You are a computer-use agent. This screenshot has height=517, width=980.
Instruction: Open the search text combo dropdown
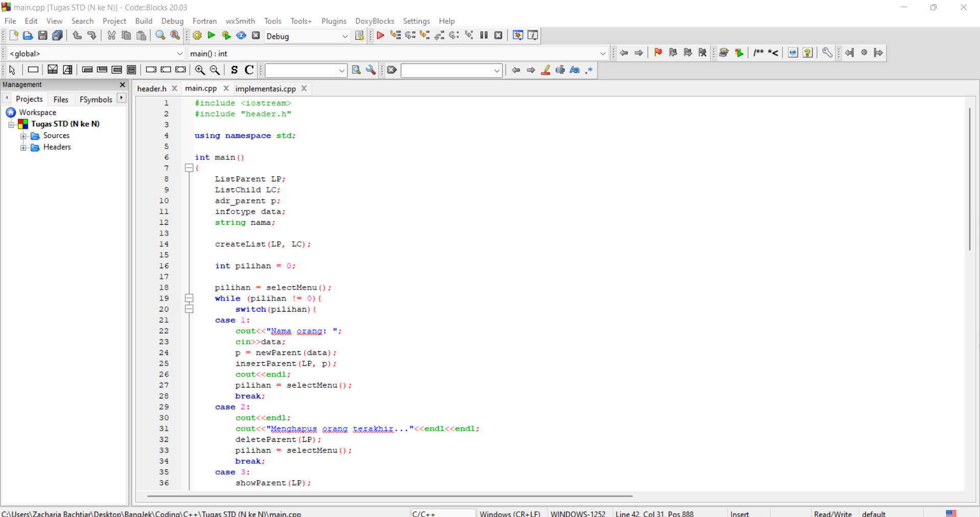click(342, 71)
